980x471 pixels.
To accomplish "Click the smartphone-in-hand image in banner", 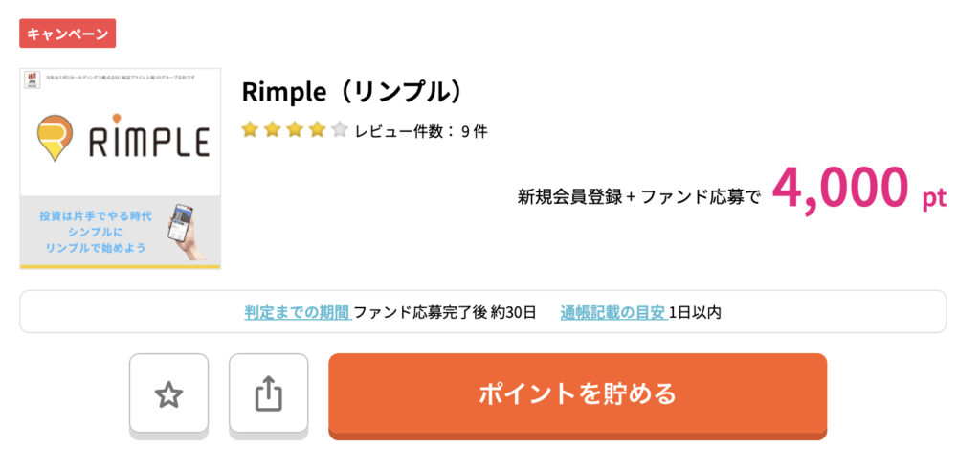I will (187, 230).
